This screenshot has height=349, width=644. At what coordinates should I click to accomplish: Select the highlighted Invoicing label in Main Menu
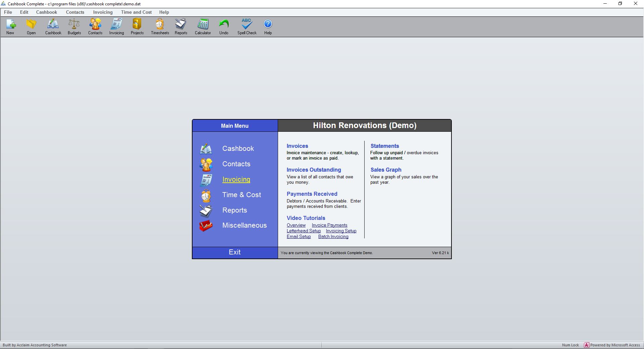[x=236, y=179]
